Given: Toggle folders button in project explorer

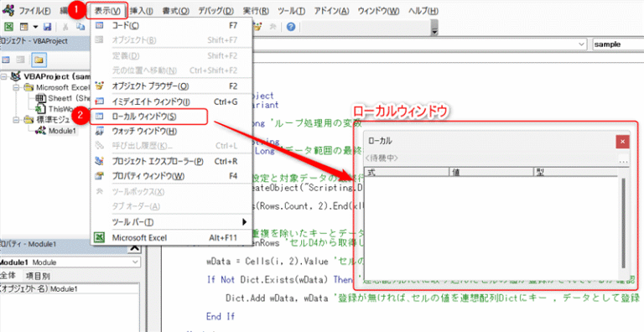Looking at the screenshot, I should click(x=39, y=60).
